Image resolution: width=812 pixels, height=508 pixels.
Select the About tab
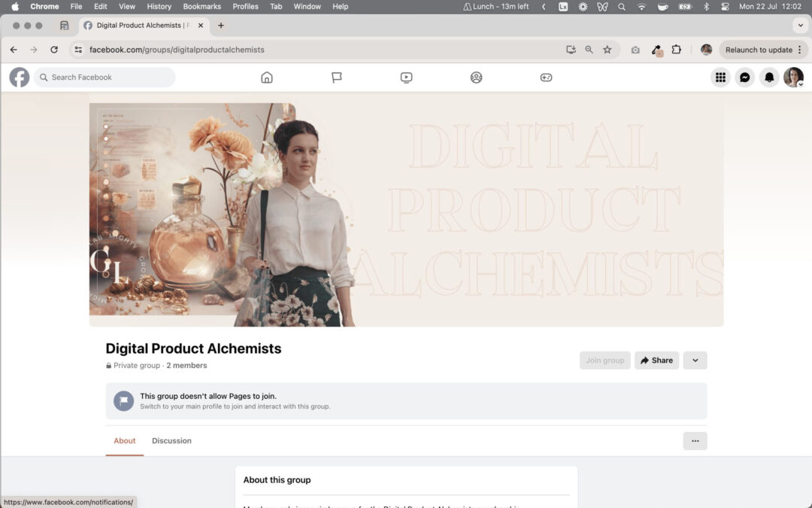coord(125,441)
